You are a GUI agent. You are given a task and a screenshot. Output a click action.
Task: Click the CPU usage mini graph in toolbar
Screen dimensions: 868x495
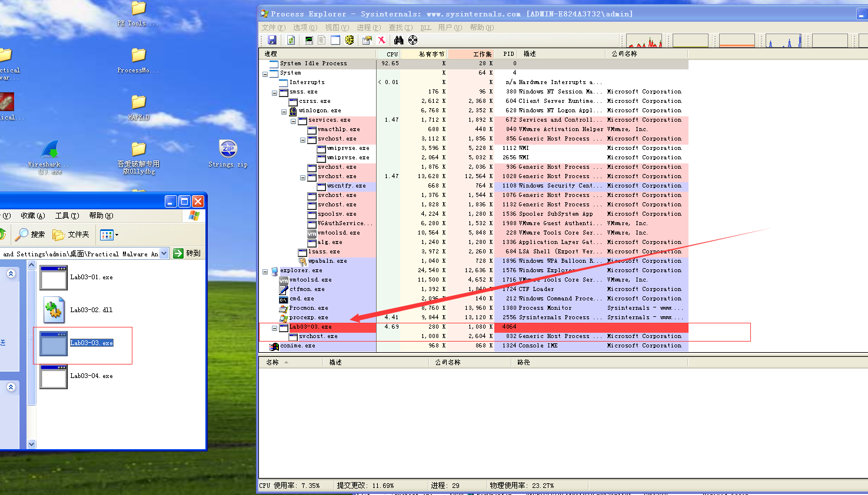click(x=644, y=41)
